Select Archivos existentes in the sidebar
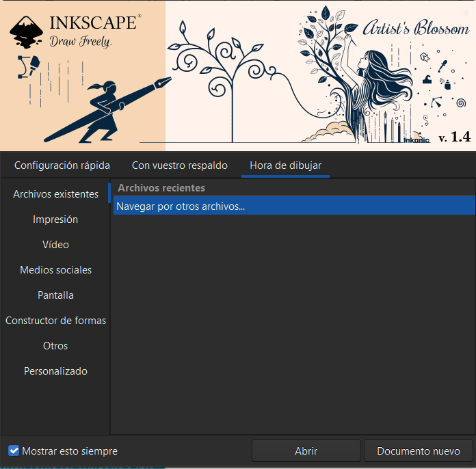 pos(55,194)
